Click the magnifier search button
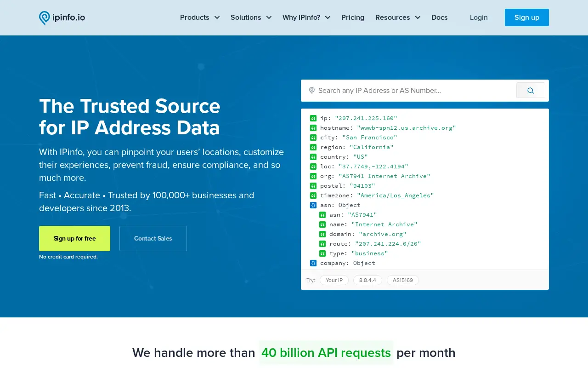This screenshot has height=368, width=588. point(531,91)
